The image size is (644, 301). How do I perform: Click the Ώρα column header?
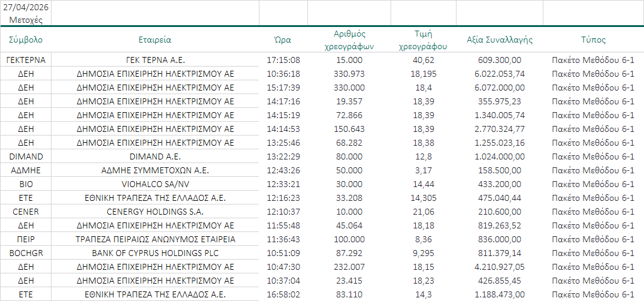[x=283, y=40]
